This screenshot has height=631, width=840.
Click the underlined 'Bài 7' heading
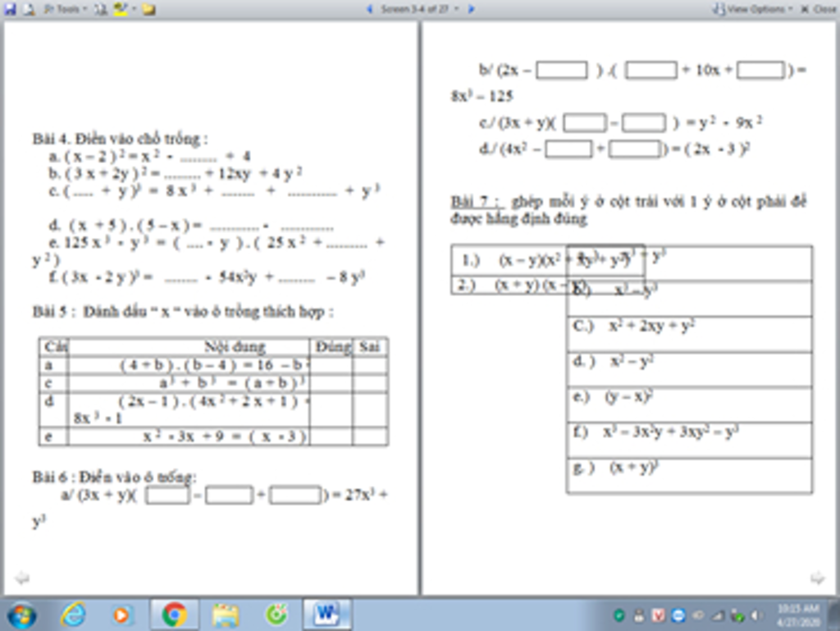(477, 201)
